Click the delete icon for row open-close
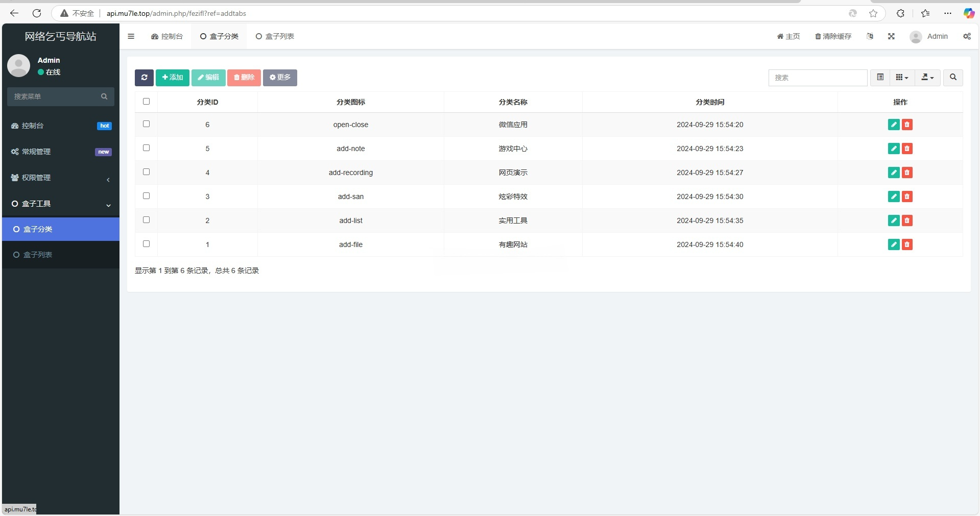980x516 pixels. (x=907, y=125)
